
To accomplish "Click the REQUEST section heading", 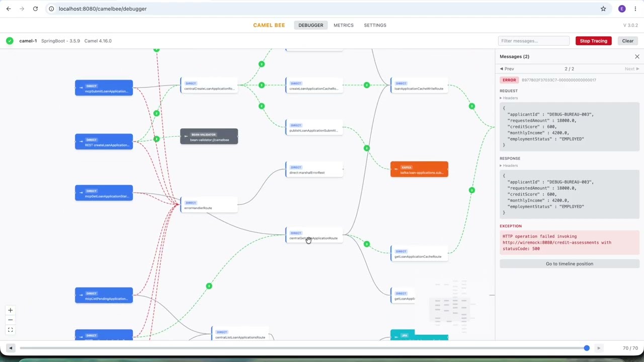I will (509, 91).
